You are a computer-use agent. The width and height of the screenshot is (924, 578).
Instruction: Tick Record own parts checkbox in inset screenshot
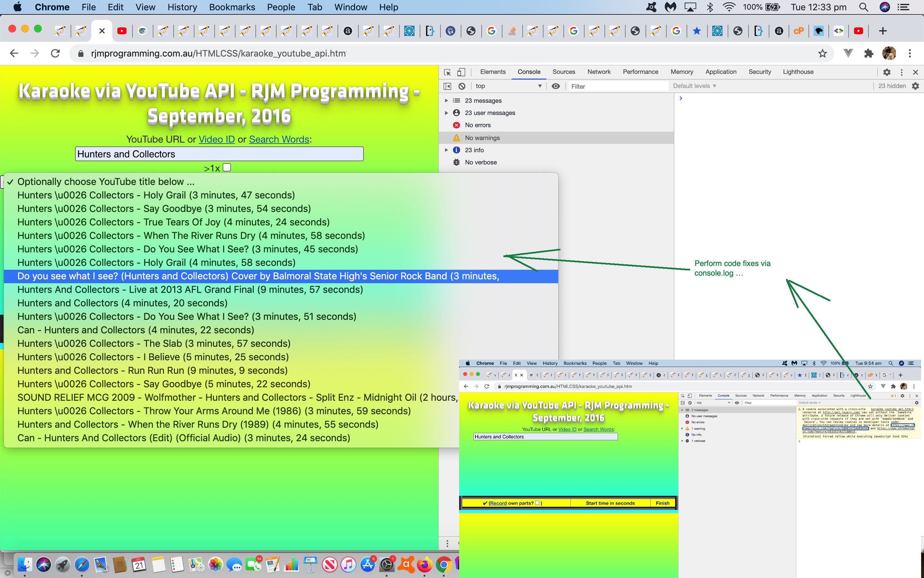pyautogui.click(x=537, y=503)
